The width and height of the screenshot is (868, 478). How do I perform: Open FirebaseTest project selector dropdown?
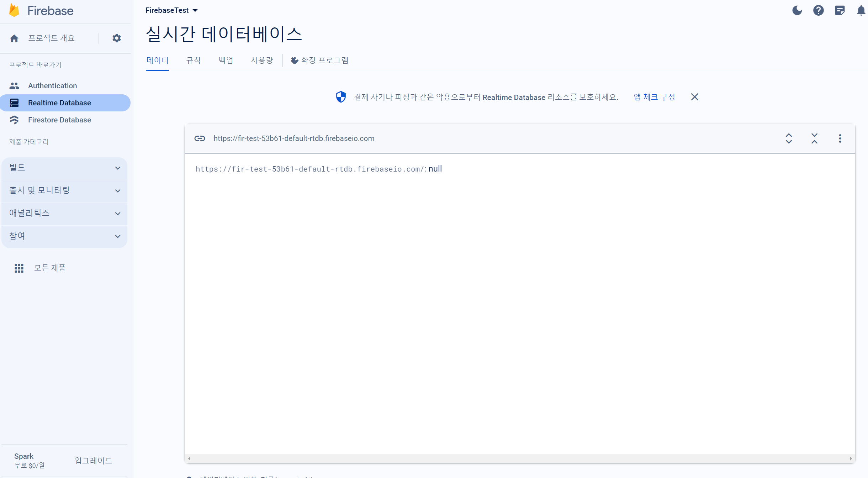coord(171,10)
